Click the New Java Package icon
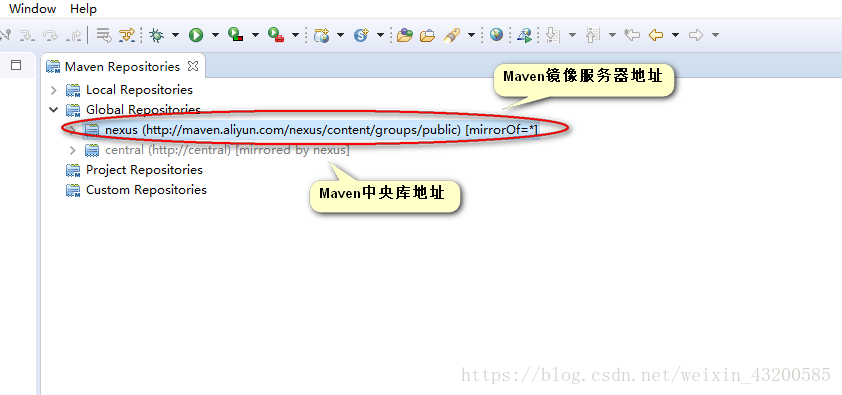Image resolution: width=842 pixels, height=395 pixels. point(322,35)
